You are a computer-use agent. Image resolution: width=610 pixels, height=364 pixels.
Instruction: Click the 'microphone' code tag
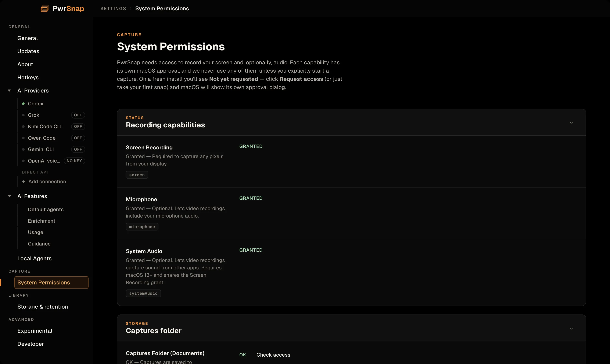tap(142, 227)
